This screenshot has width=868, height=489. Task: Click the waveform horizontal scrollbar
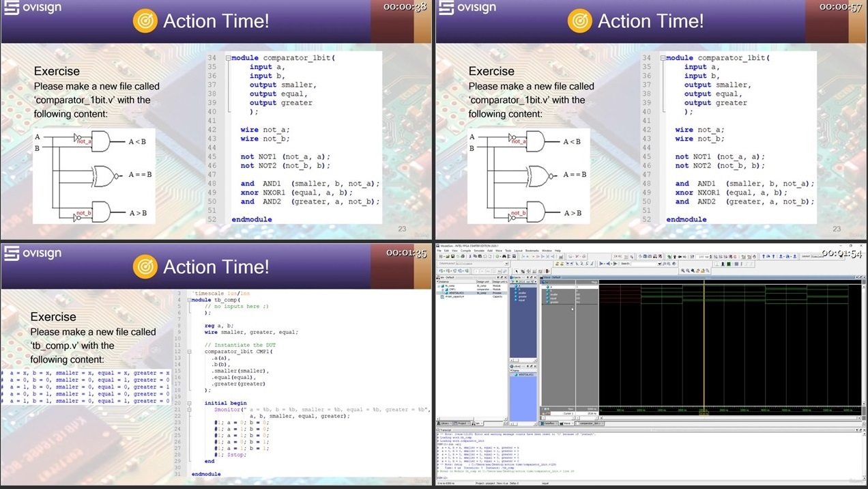click(x=729, y=418)
